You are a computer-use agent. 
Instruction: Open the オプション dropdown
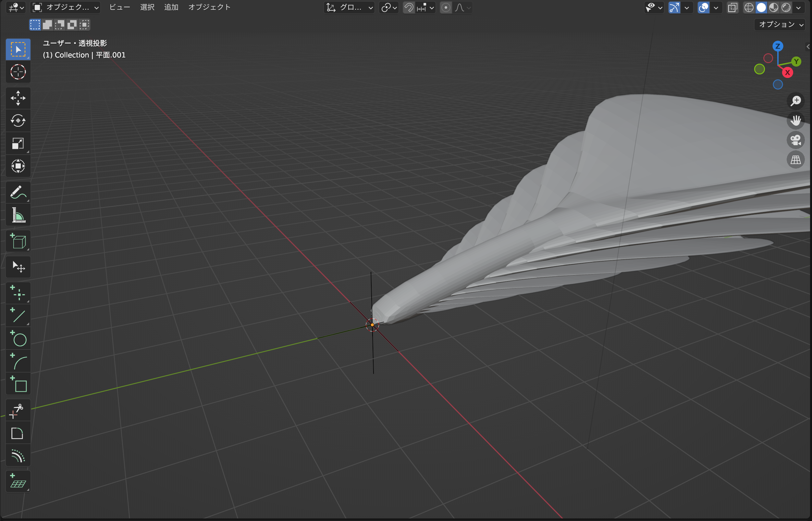click(780, 24)
